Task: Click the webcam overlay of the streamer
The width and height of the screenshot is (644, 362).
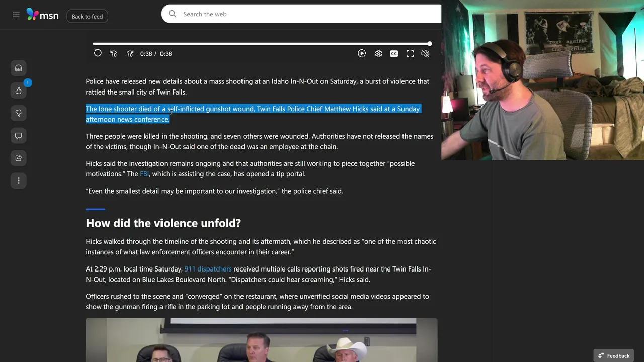Action: (x=542, y=80)
